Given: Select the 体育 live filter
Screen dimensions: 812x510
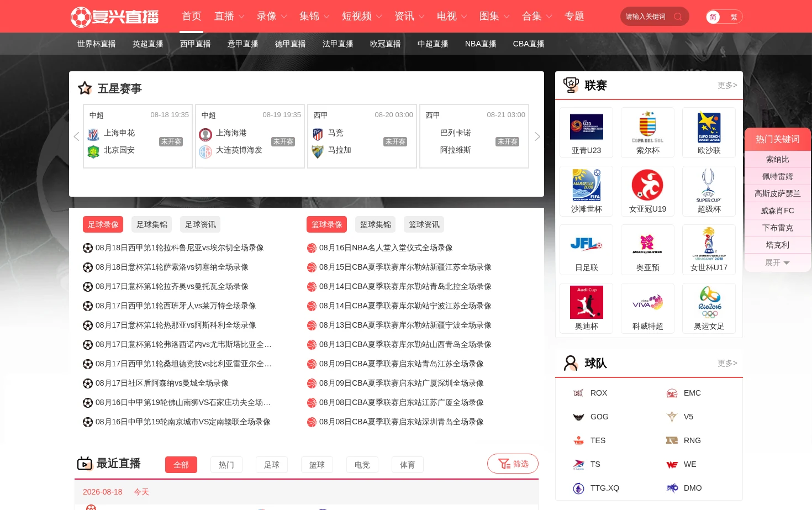Looking at the screenshot, I should click(408, 465).
